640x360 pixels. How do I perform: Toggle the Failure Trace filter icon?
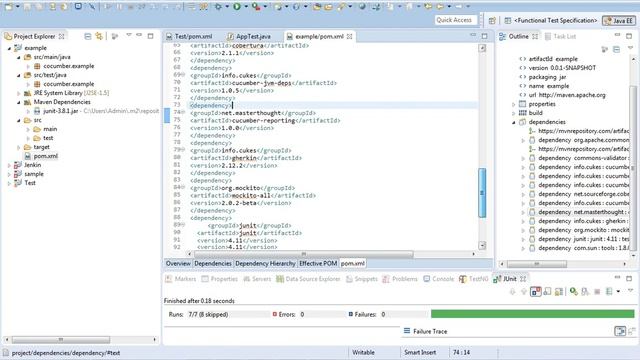tap(620, 331)
